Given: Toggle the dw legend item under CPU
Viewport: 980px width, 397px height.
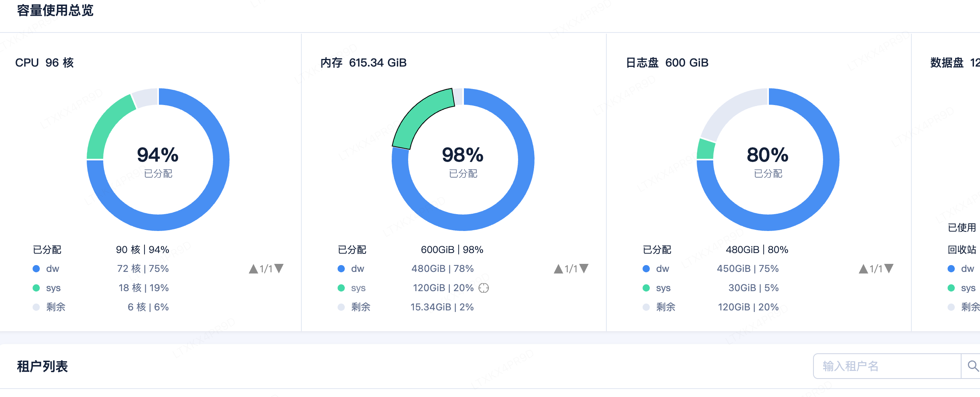Looking at the screenshot, I should click(x=46, y=269).
